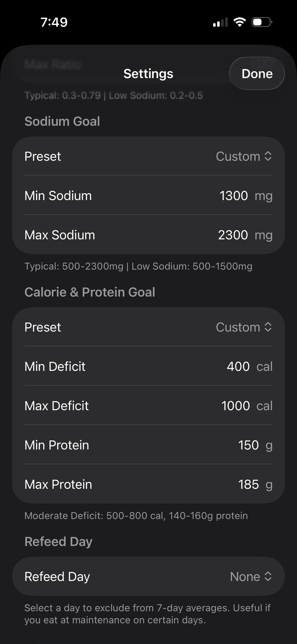The image size is (297, 644).
Task: Tap the Settings title
Action: pos(148,74)
